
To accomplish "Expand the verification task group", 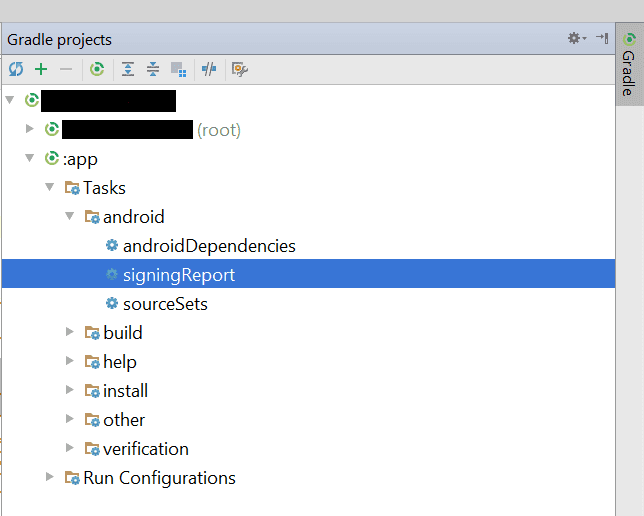I will pos(69,448).
